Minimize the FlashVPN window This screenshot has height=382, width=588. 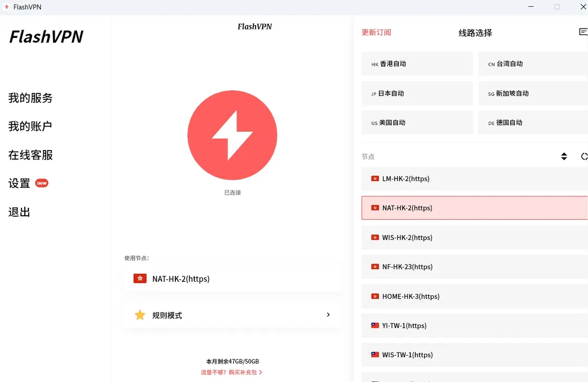531,7
